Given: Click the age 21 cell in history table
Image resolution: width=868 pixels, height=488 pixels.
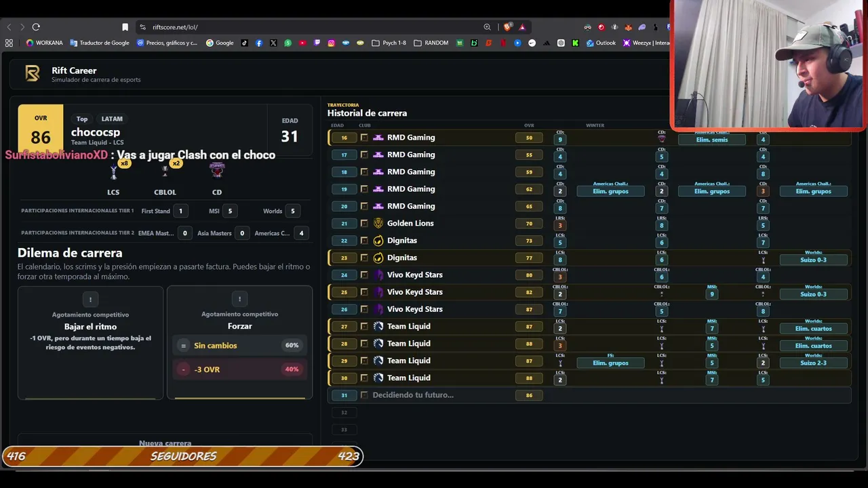Looking at the screenshot, I should click(344, 223).
